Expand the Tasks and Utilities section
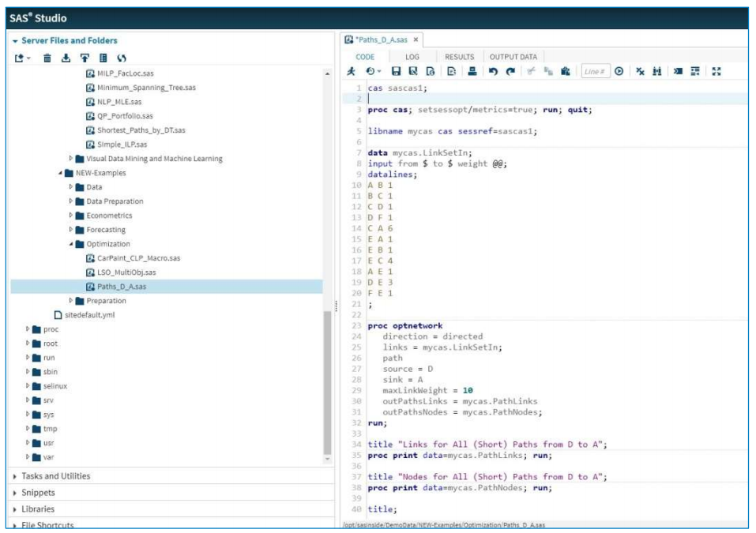The width and height of the screenshot is (756, 533). pyautogui.click(x=51, y=476)
